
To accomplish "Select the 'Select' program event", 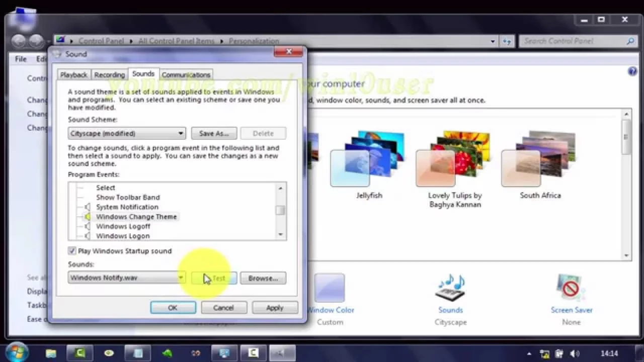I will pos(106,188).
